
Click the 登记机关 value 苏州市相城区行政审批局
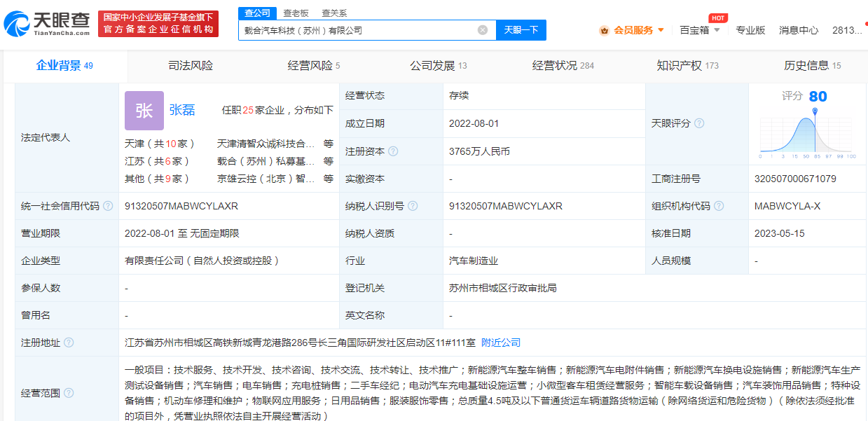[503, 288]
